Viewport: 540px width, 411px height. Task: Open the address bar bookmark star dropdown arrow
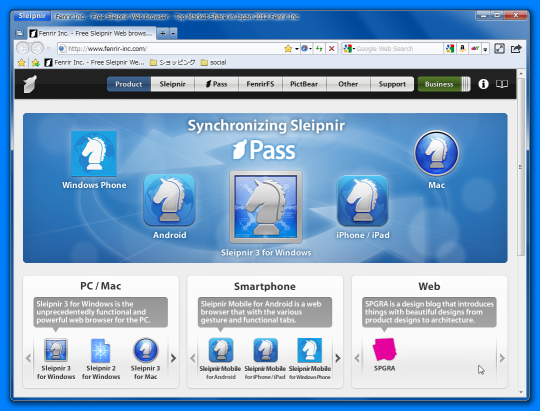[296, 49]
